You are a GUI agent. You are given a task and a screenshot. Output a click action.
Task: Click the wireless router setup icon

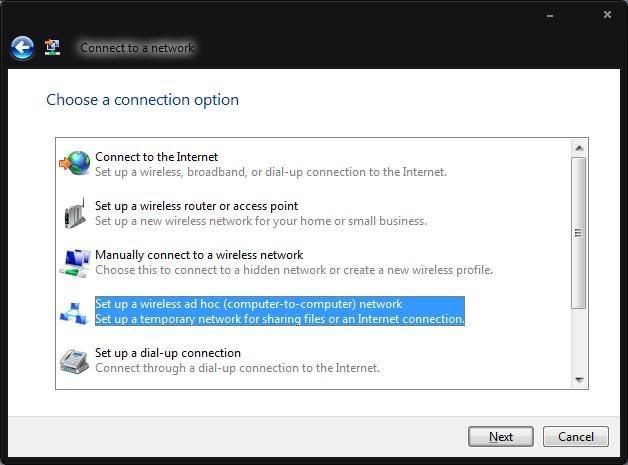[74, 213]
